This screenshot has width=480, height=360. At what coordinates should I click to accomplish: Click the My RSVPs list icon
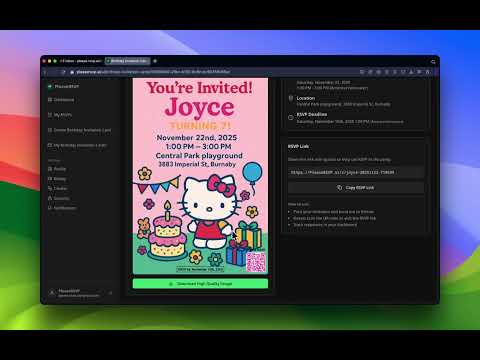50,115
